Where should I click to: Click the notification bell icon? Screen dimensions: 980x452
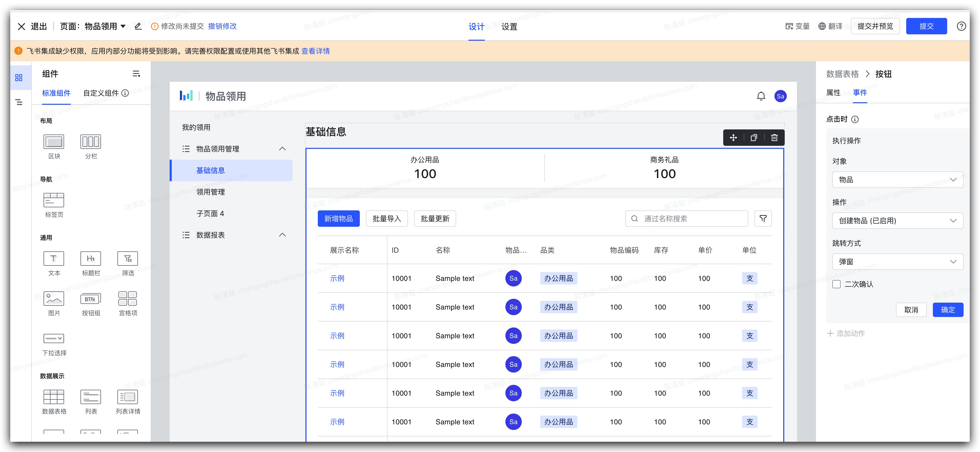click(761, 96)
